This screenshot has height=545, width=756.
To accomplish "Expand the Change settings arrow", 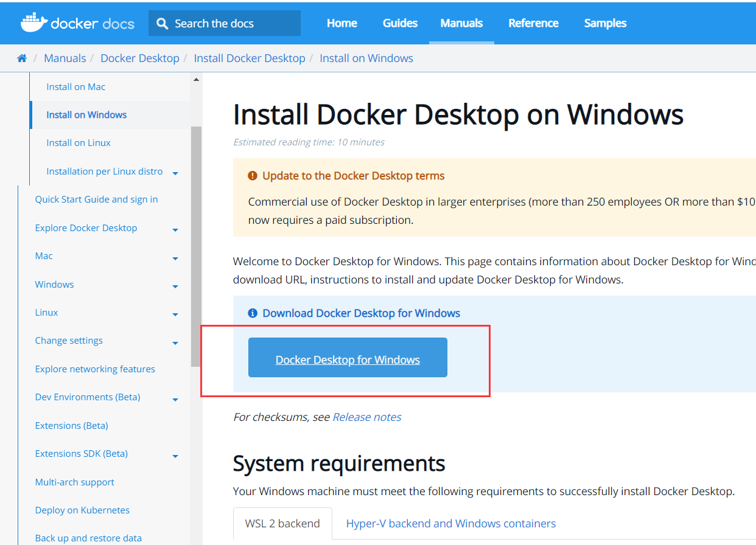I will pyautogui.click(x=175, y=343).
